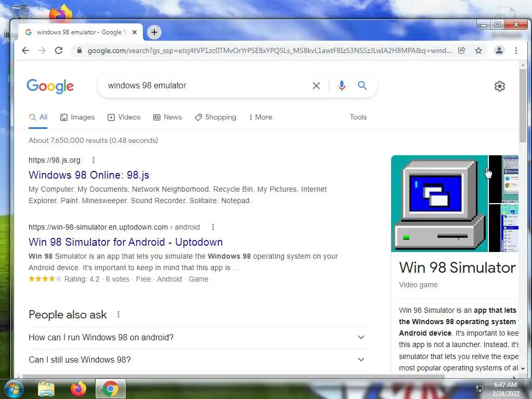Image resolution: width=532 pixels, height=399 pixels.
Task: Click the 'About 7,650,000 results' text
Action: [94, 140]
